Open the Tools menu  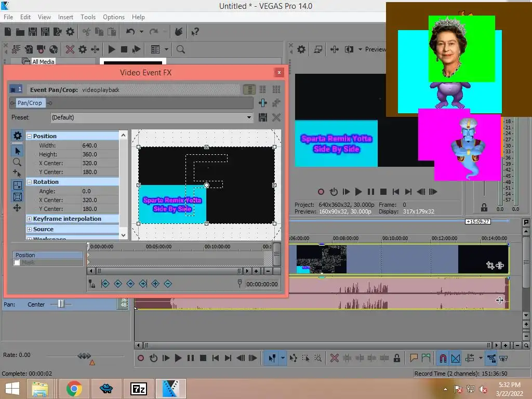tap(88, 17)
